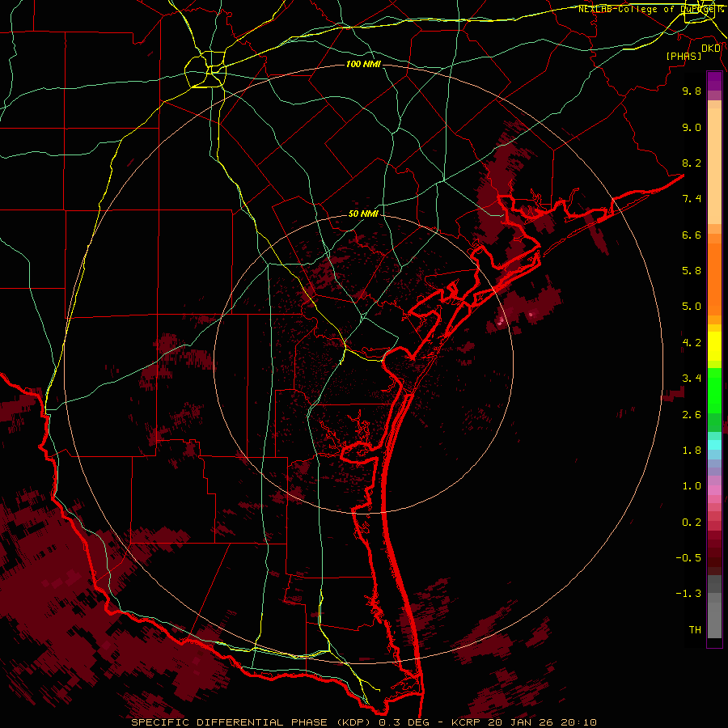Pick the bright green segment of the color bar
This screenshot has height=728, width=728.
[714, 391]
